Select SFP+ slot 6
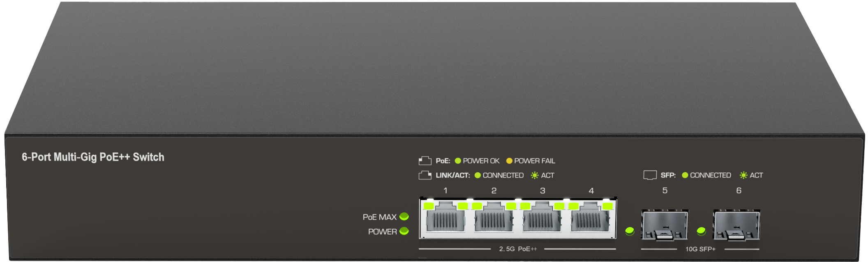Viewport: 868px width, 262px height. pos(737,225)
